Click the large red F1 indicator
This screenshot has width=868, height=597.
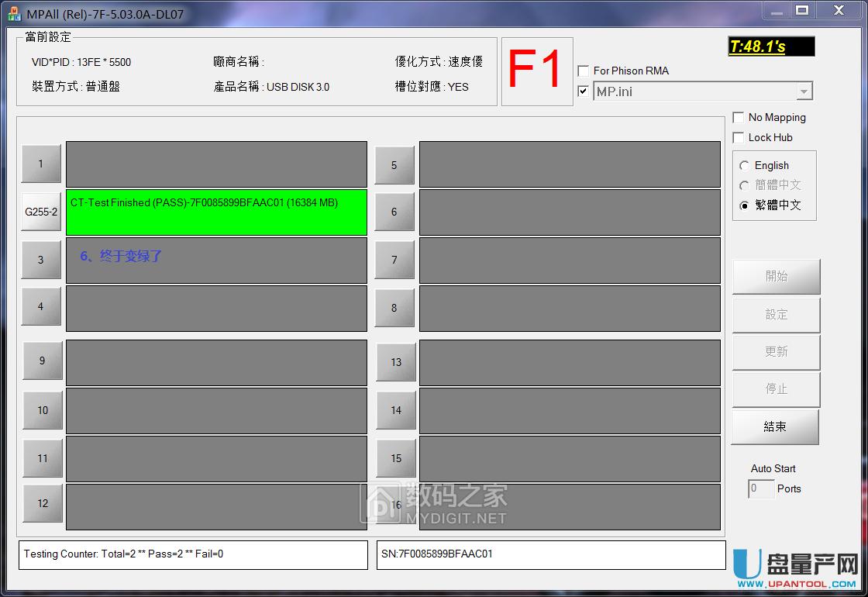(536, 71)
